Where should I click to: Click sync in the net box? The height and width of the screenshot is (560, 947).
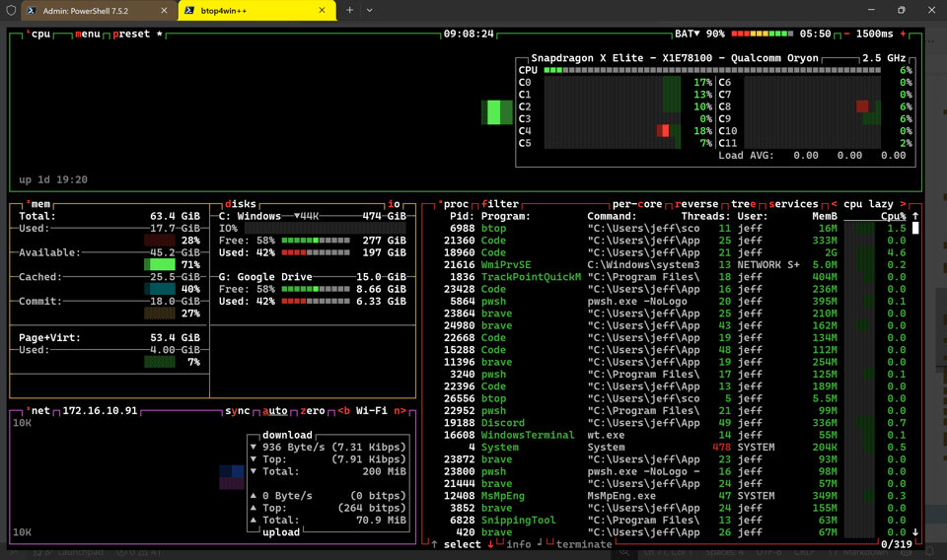(x=238, y=410)
